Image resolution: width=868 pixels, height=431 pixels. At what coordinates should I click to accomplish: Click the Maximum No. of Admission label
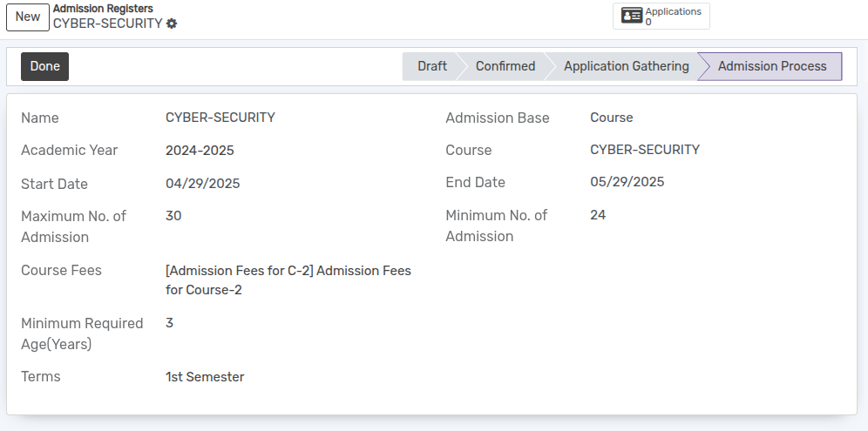pos(73,226)
